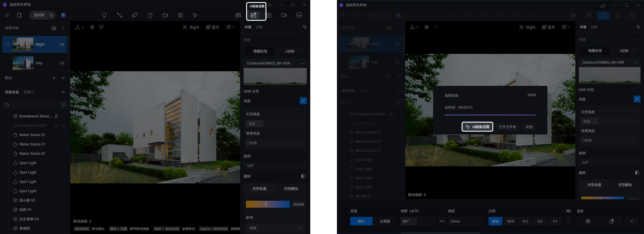Click help question mark icon in left window

point(270,5)
